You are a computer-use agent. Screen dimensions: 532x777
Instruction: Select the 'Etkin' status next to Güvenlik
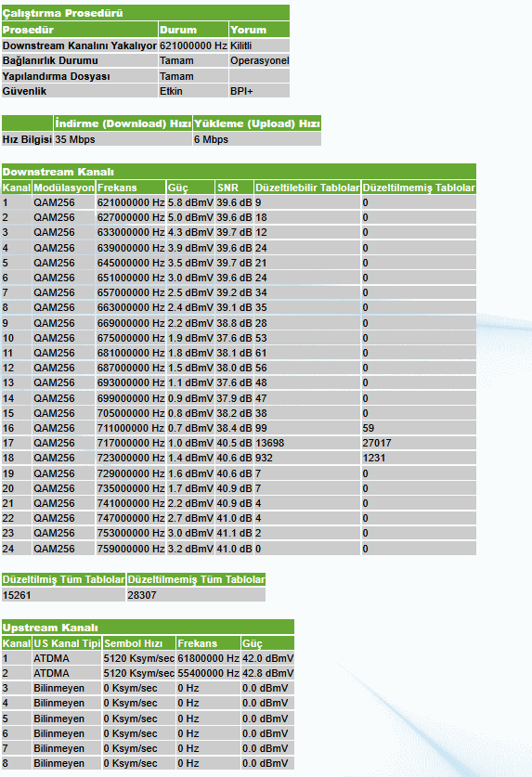click(193, 91)
